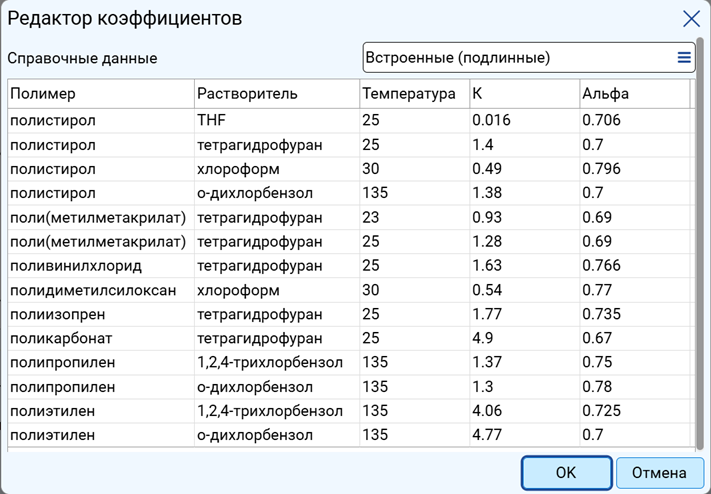Screen dimensions: 711x494
Task: Click the К column header
Action: [525, 94]
